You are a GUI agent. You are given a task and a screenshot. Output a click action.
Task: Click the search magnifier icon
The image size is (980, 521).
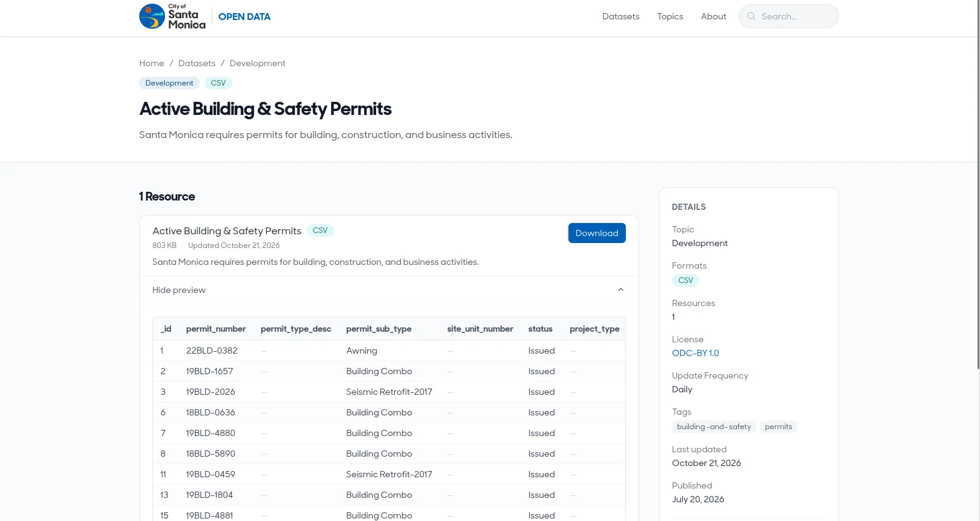tap(751, 16)
